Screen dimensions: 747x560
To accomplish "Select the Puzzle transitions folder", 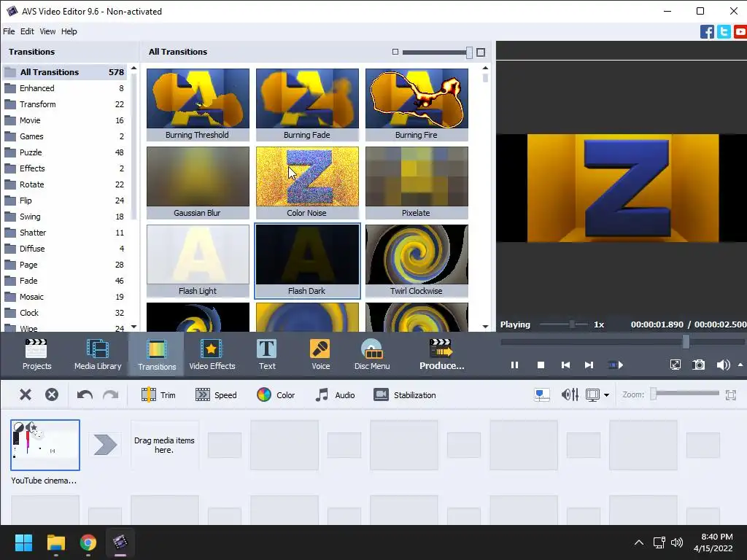I will coord(65,152).
